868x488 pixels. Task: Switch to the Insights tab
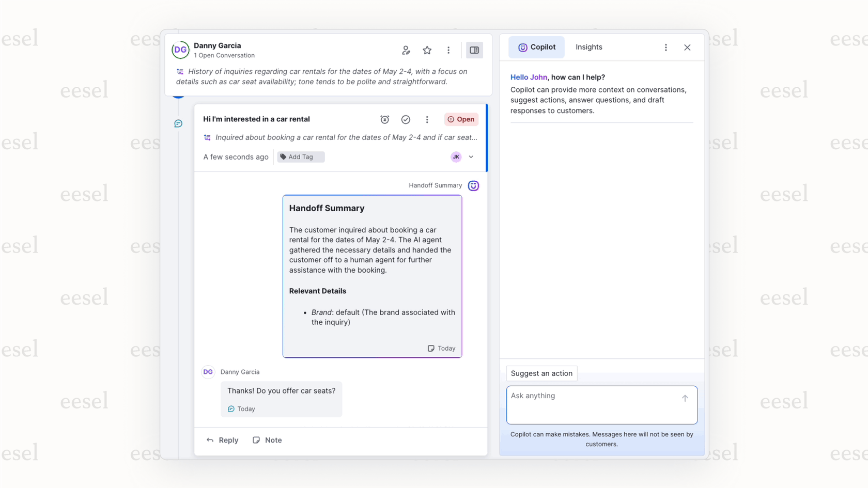tap(588, 47)
